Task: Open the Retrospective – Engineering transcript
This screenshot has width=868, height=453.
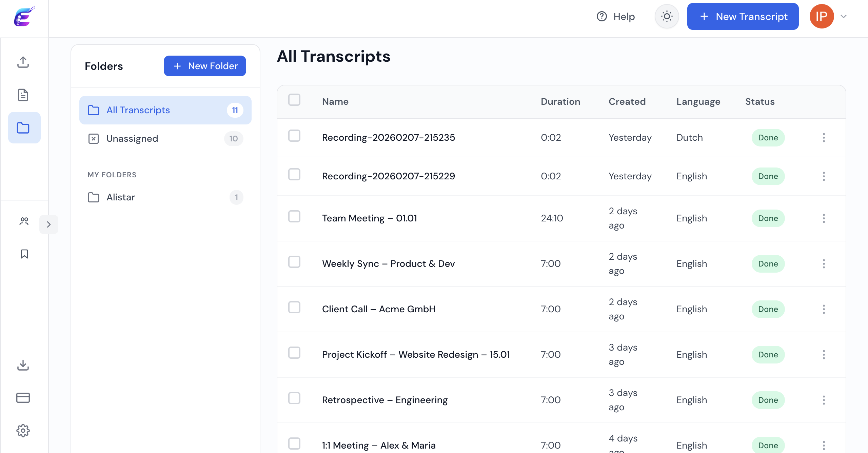Action: coord(384,400)
